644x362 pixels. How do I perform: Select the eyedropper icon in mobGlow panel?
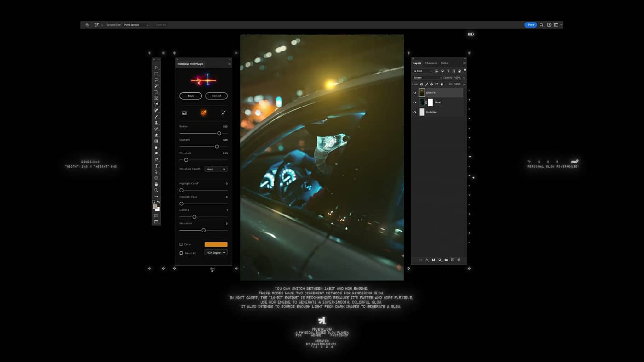(x=223, y=113)
